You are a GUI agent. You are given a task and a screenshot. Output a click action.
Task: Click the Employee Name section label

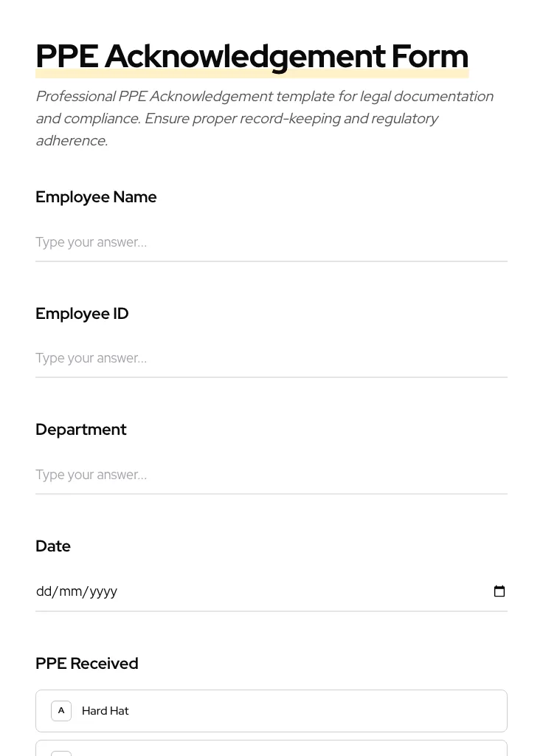tap(96, 196)
